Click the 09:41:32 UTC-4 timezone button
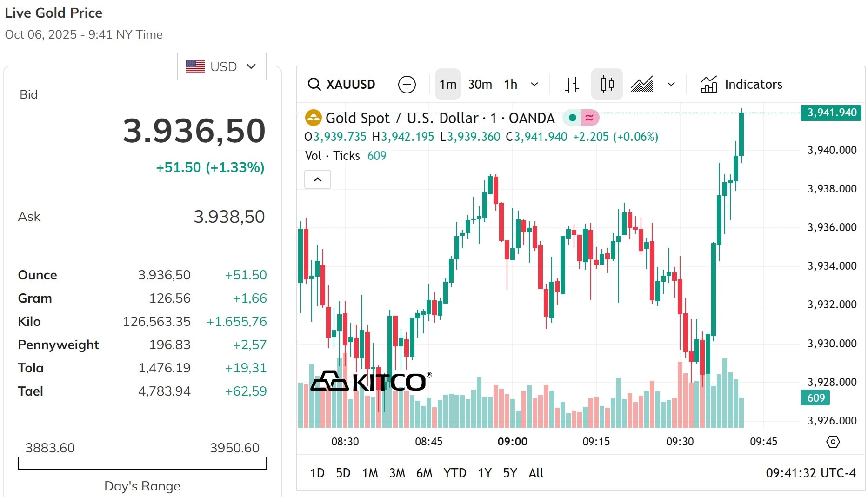 coord(810,473)
